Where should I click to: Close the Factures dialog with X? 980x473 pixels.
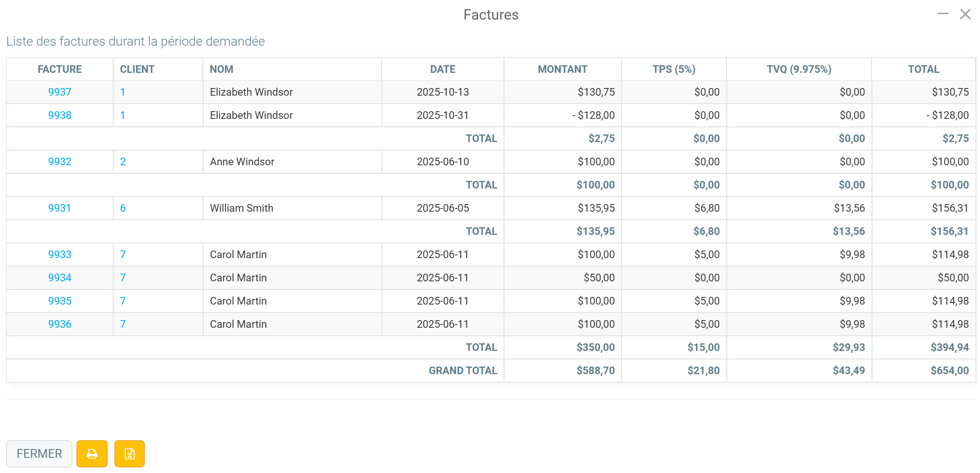pos(966,14)
